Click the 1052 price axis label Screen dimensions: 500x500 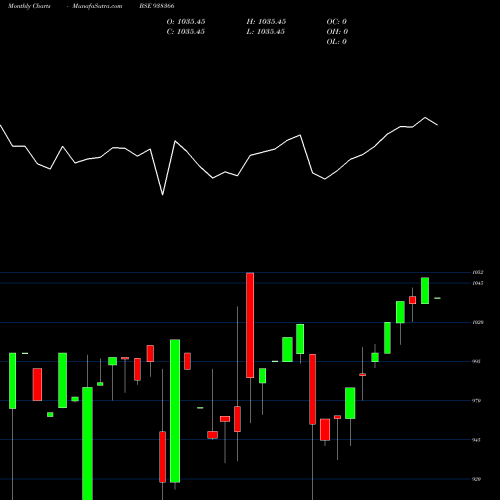(478, 272)
